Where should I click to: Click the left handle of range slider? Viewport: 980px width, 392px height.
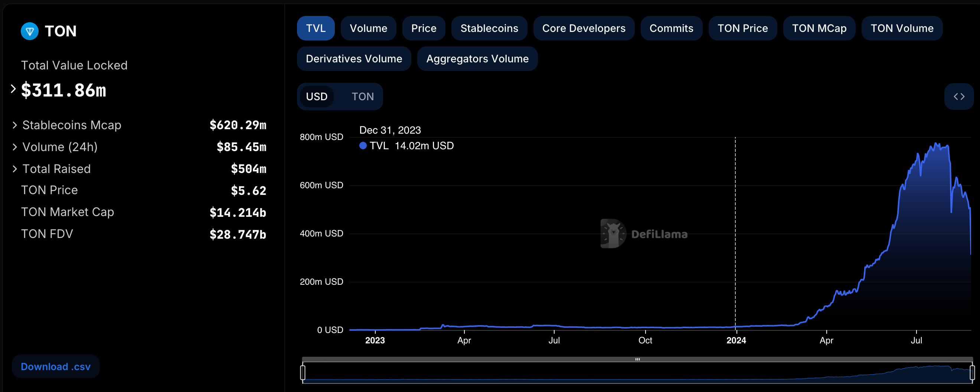pyautogui.click(x=303, y=372)
